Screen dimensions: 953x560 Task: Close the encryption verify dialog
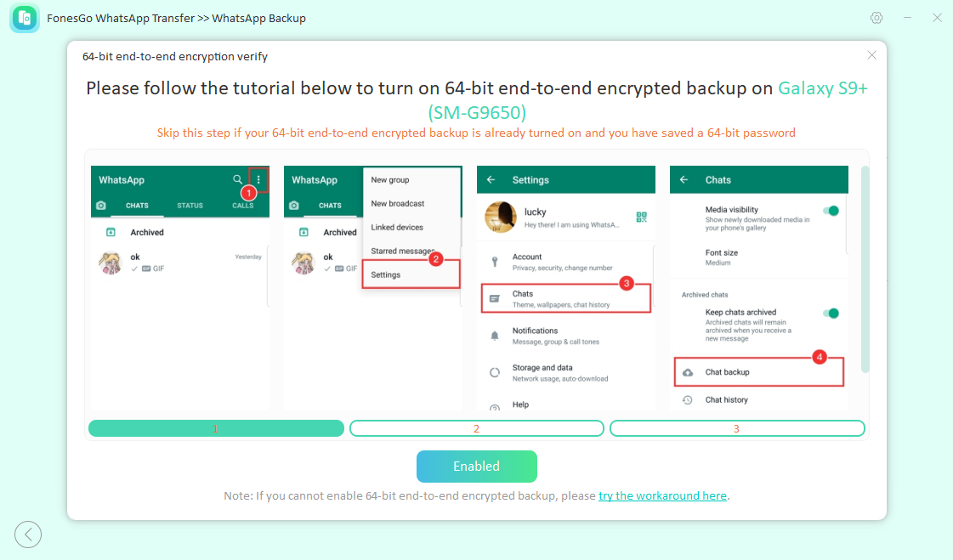pos(871,55)
